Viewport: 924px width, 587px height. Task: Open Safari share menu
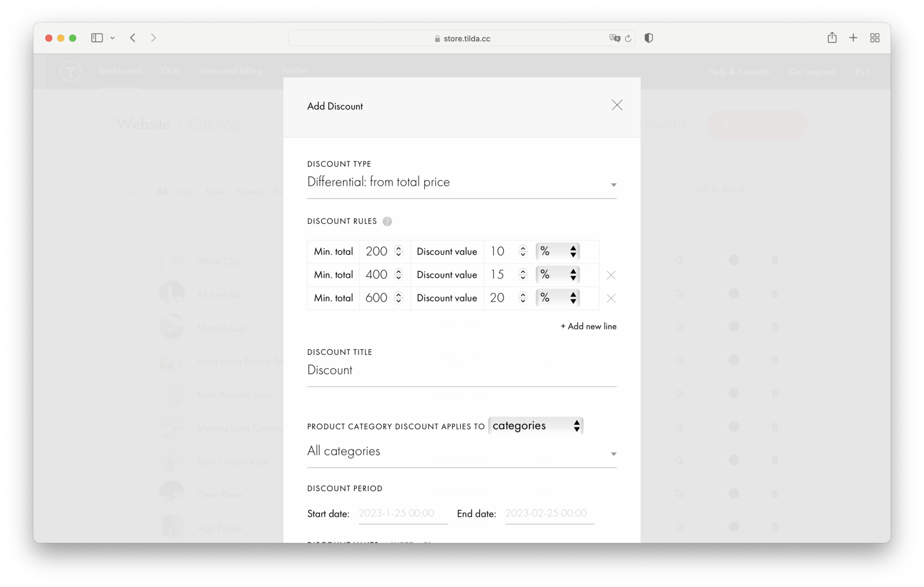tap(832, 37)
